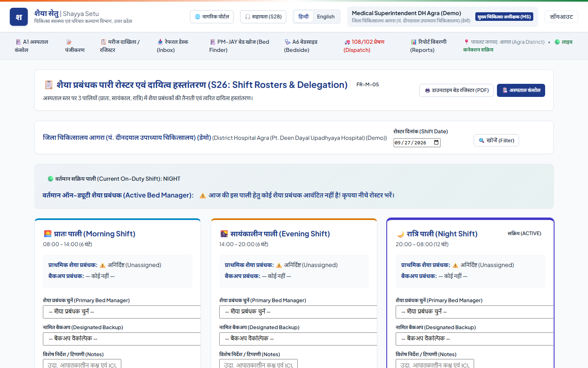This screenshot has width=588, height=368.
Task: Open the नागरिक पोर्टल link
Action: pyautogui.click(x=212, y=17)
